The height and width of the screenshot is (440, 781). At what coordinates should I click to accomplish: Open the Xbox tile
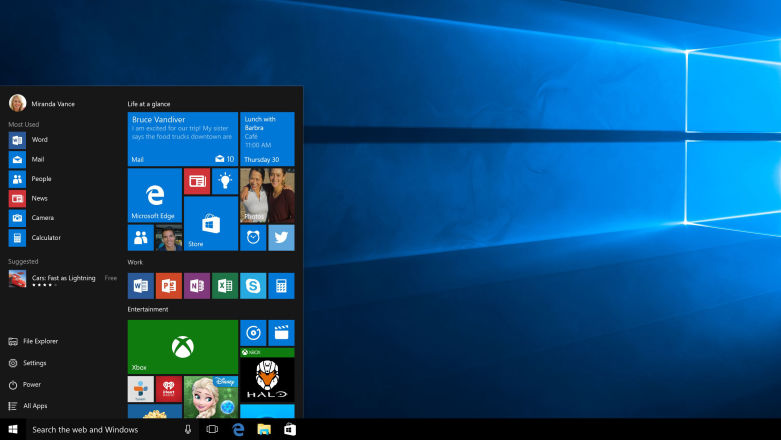click(x=182, y=347)
